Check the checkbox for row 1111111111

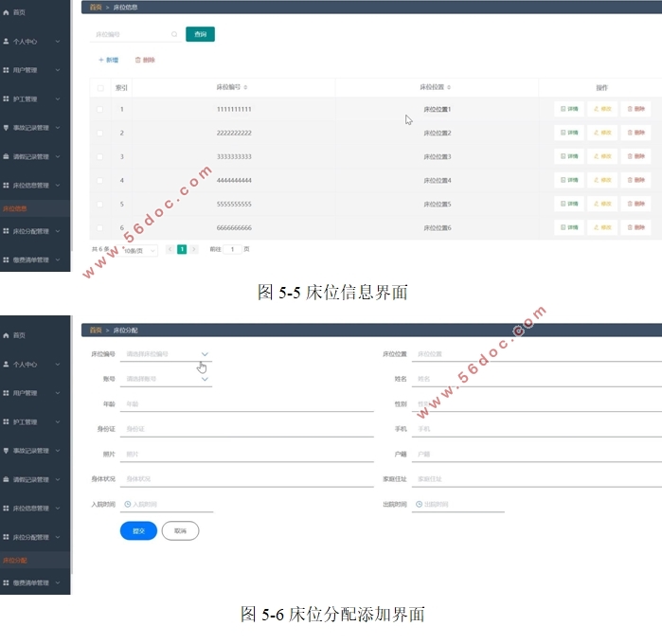click(x=100, y=109)
